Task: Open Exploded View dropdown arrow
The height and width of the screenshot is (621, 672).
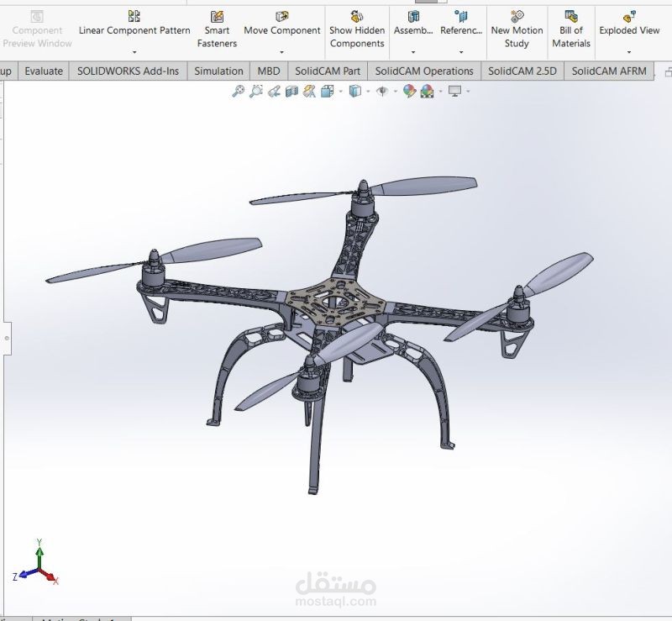Action: click(629, 52)
